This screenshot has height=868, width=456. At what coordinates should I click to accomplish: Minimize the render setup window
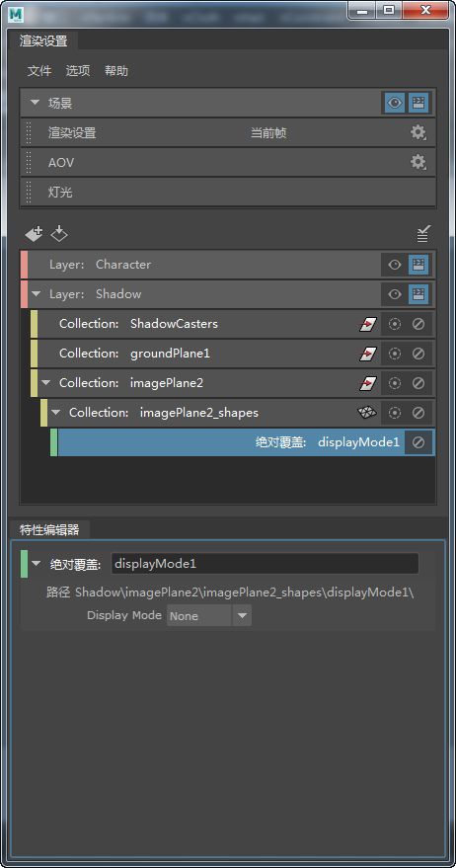pos(363,10)
